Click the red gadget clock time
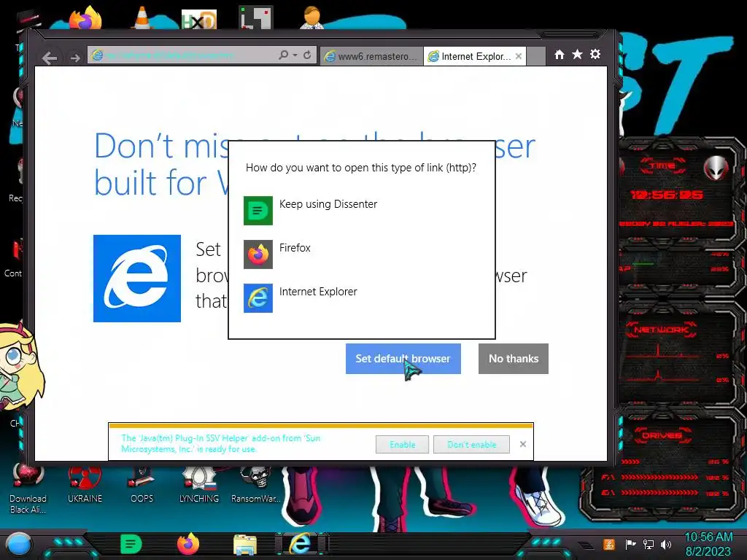747x560 pixels. coord(667,195)
